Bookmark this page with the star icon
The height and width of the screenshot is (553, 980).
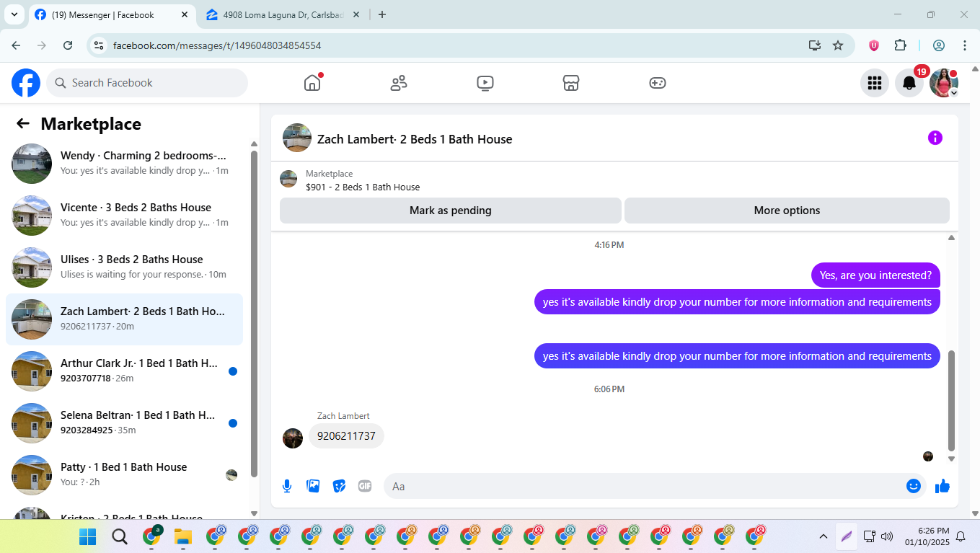coord(838,45)
